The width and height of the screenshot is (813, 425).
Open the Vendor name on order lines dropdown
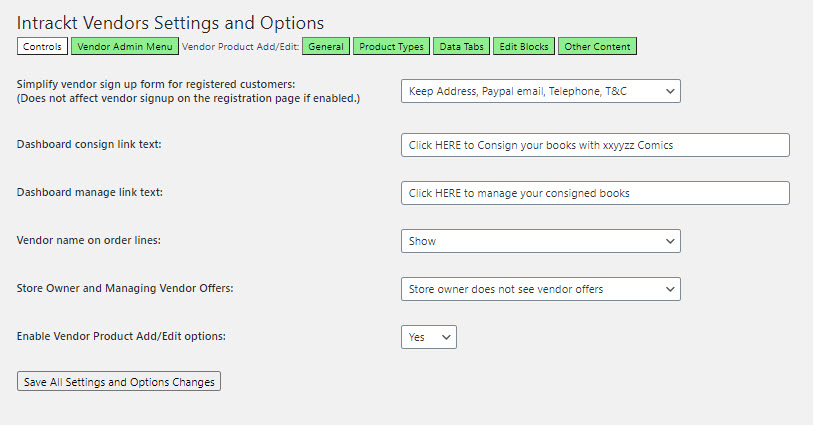point(540,241)
